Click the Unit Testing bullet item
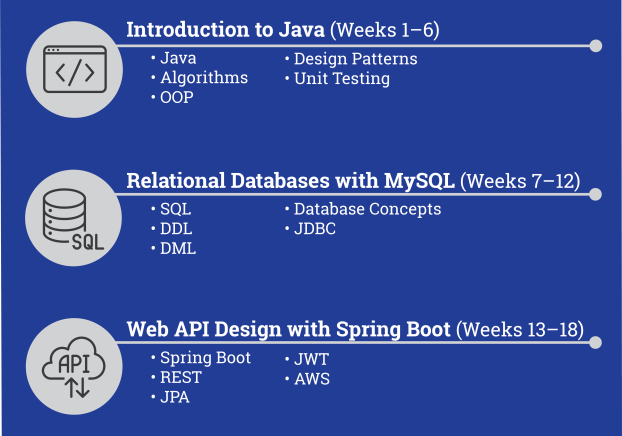The width and height of the screenshot is (622, 436). [x=342, y=78]
